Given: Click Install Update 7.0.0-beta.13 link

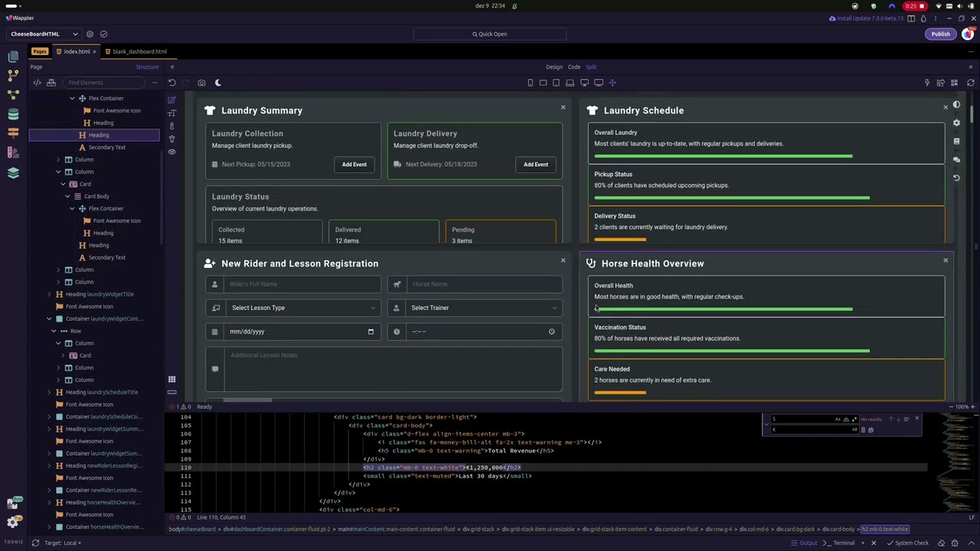Looking at the screenshot, I should (x=866, y=18).
